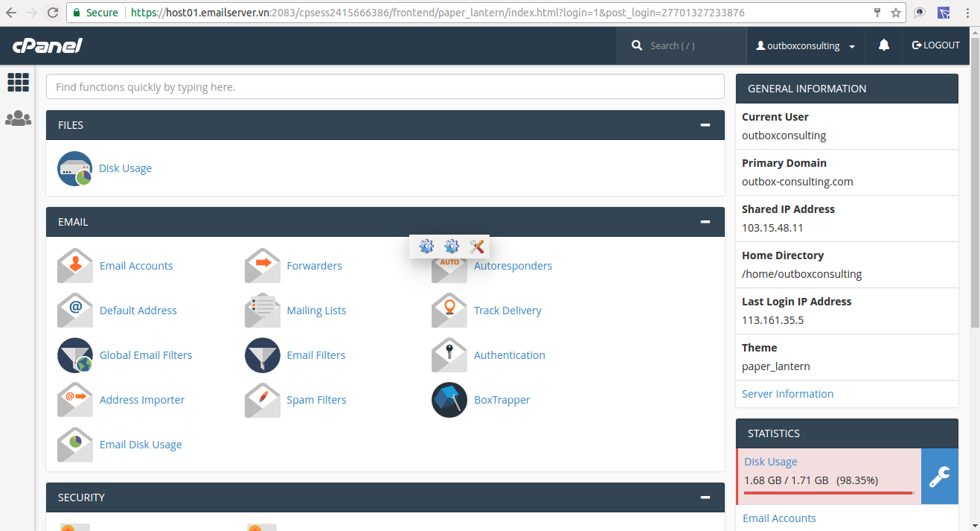Open the Default Address icon
Viewport: 980px width, 531px height.
[x=75, y=311]
